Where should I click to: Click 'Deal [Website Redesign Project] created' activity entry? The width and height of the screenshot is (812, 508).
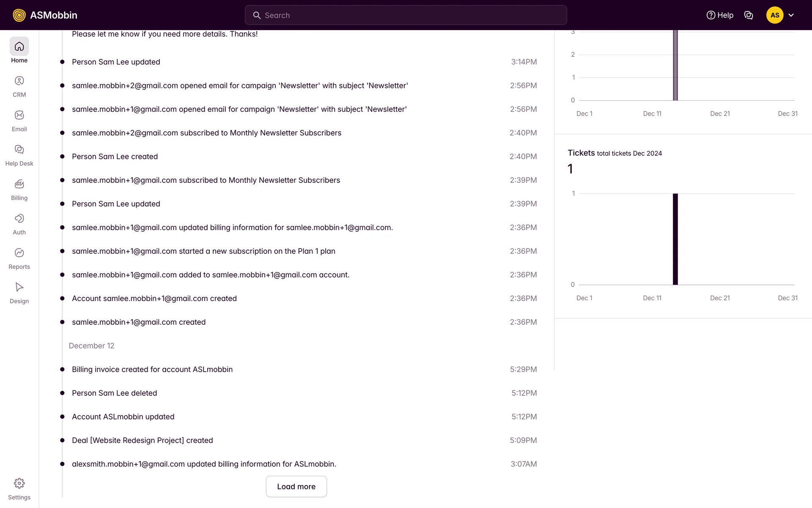pos(143,440)
